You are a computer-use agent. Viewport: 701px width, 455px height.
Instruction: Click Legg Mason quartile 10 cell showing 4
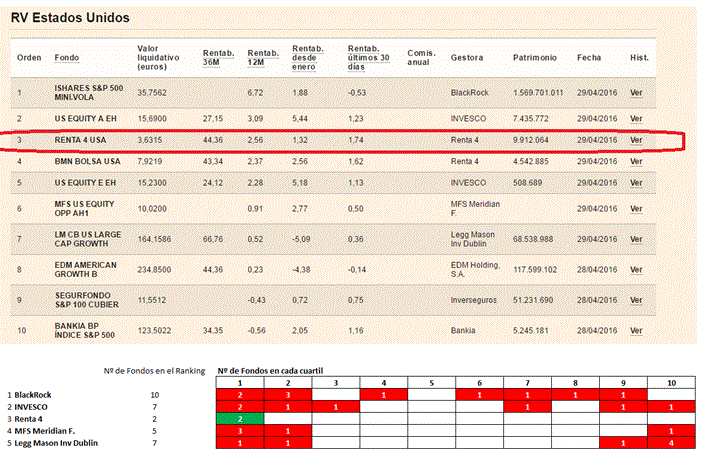(671, 443)
